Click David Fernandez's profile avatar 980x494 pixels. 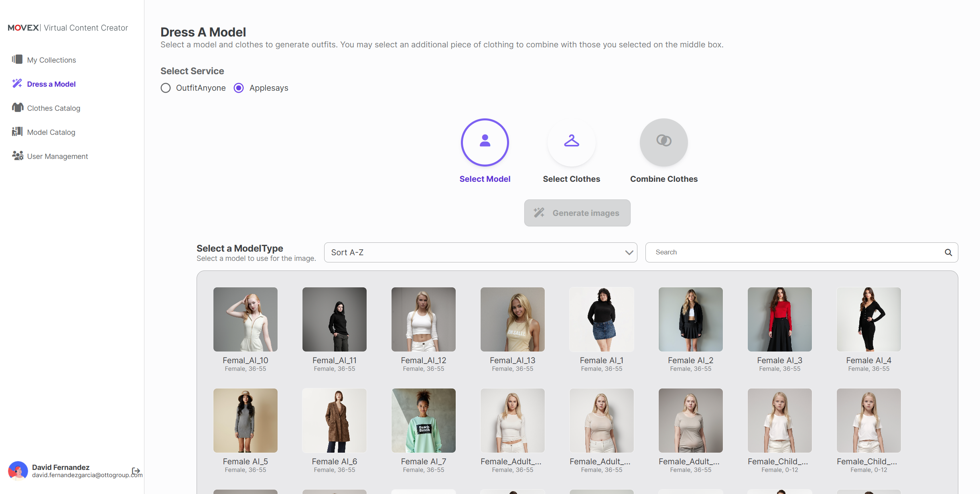click(x=18, y=471)
